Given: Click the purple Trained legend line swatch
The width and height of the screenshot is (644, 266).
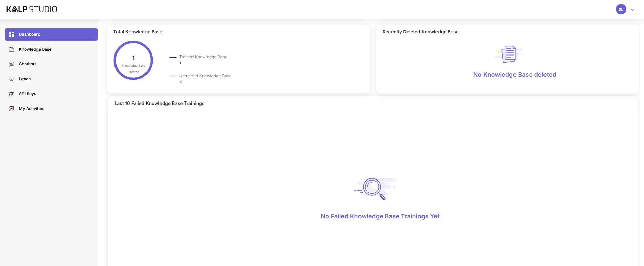Looking at the screenshot, I should pos(173,57).
